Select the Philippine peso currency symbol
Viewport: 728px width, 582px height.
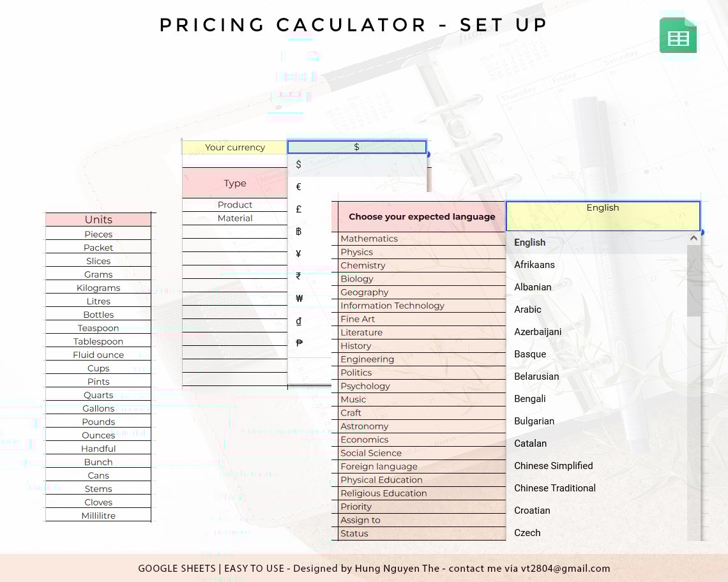point(299,343)
